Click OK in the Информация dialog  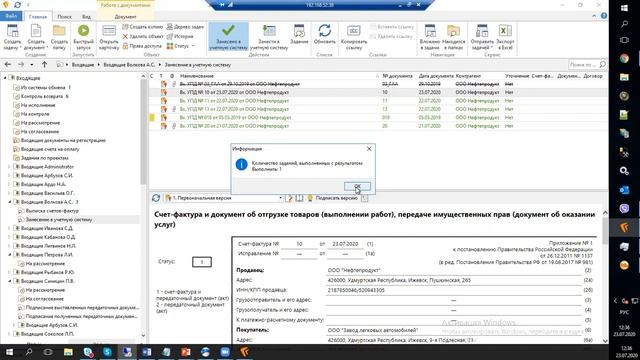pos(357,186)
